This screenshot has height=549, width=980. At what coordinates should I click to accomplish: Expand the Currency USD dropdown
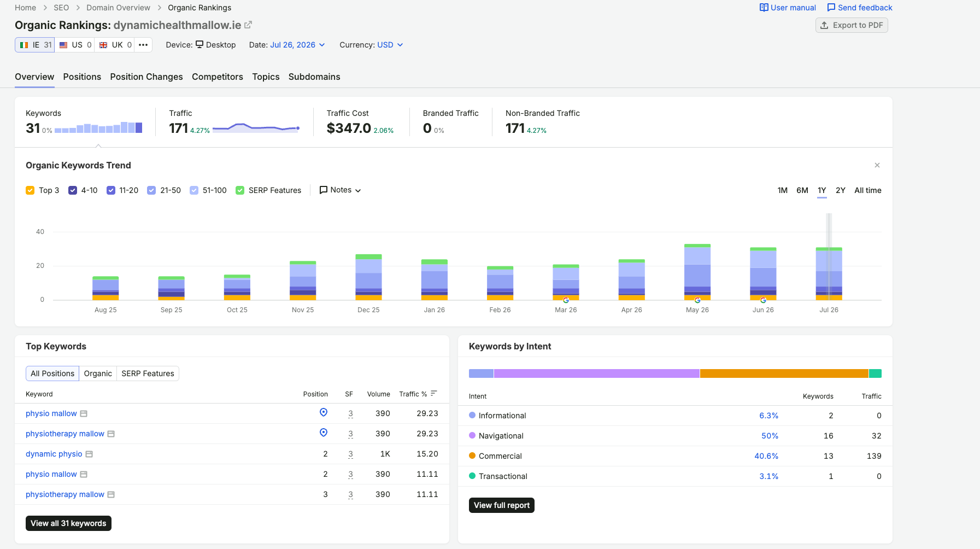[x=390, y=45]
